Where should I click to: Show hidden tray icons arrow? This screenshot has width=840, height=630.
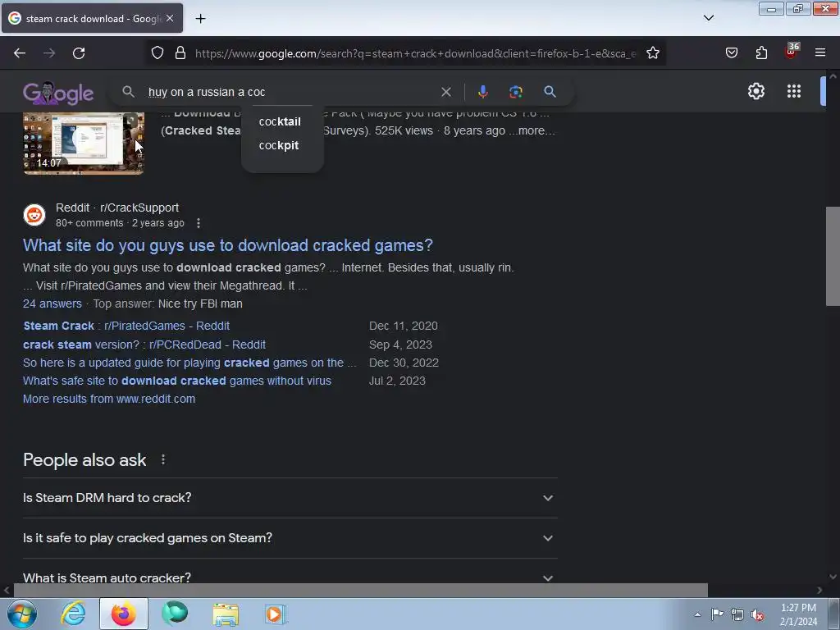697,614
